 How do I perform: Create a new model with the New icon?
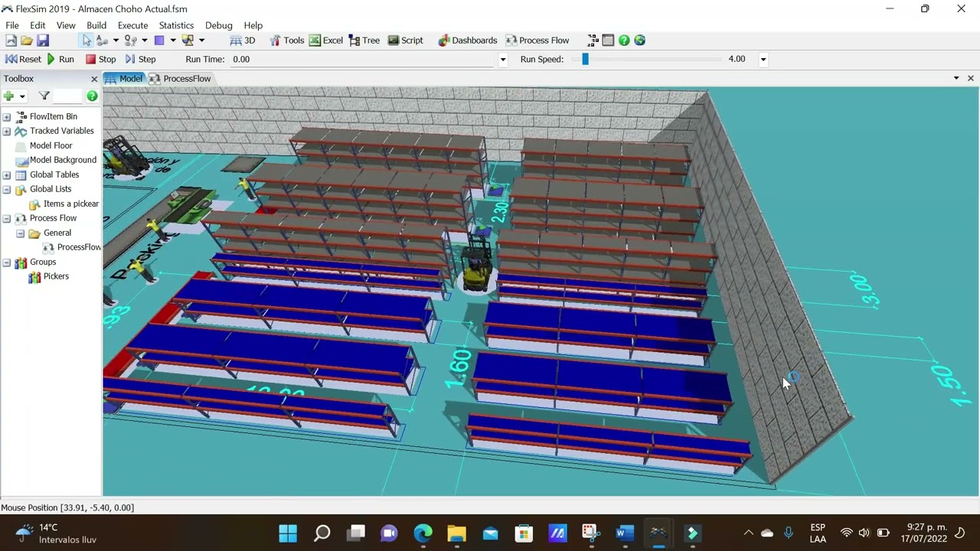coord(11,41)
